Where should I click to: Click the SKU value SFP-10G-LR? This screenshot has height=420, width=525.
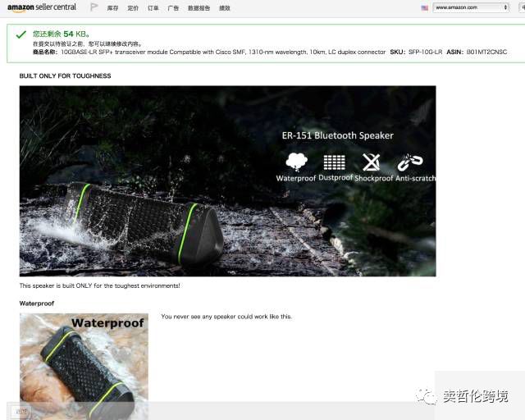[425, 52]
